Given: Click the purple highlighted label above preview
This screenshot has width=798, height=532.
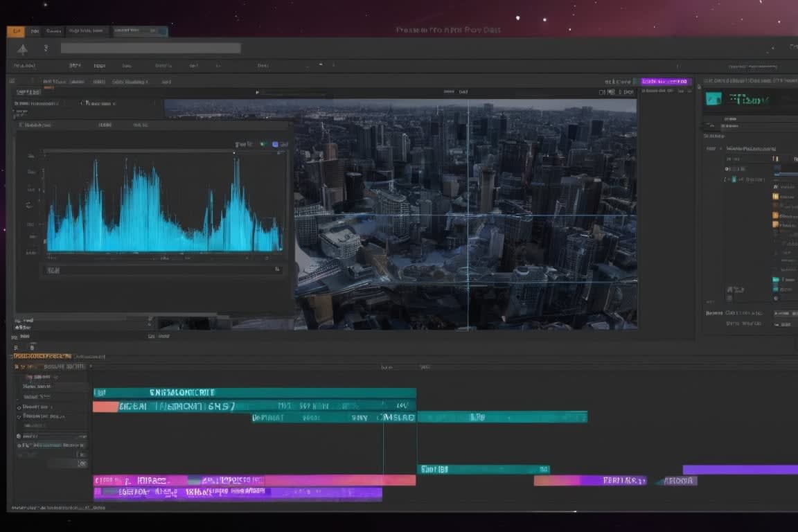Looking at the screenshot, I should pyautogui.click(x=666, y=82).
